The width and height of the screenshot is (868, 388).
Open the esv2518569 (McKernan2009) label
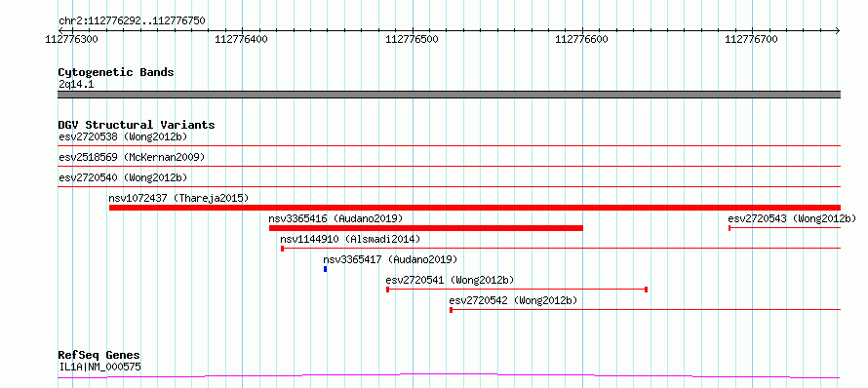pos(132,157)
